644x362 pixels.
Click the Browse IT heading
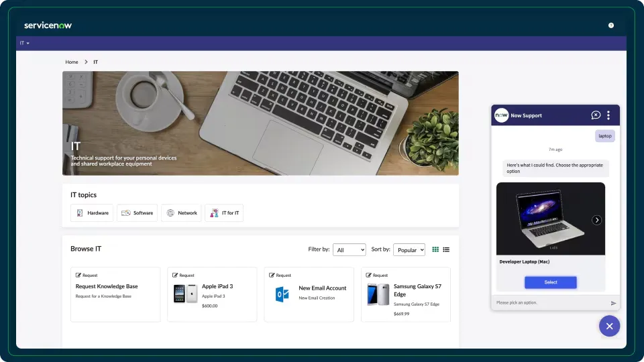click(x=86, y=249)
